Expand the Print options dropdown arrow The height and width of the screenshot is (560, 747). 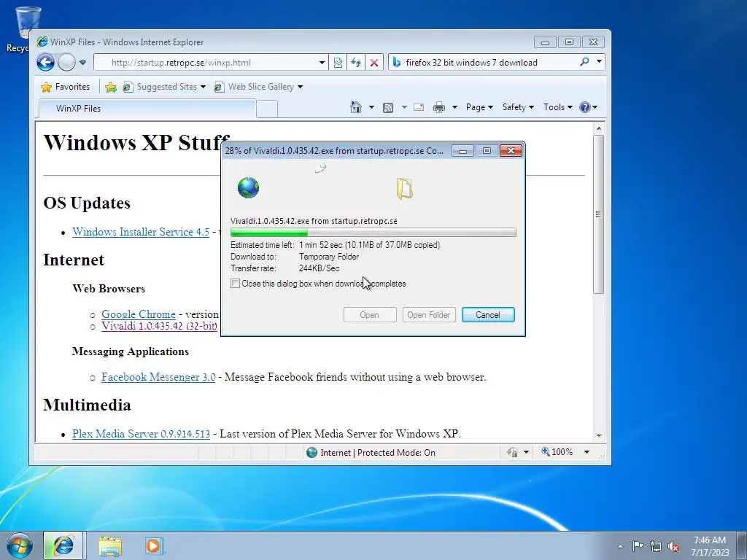[454, 107]
